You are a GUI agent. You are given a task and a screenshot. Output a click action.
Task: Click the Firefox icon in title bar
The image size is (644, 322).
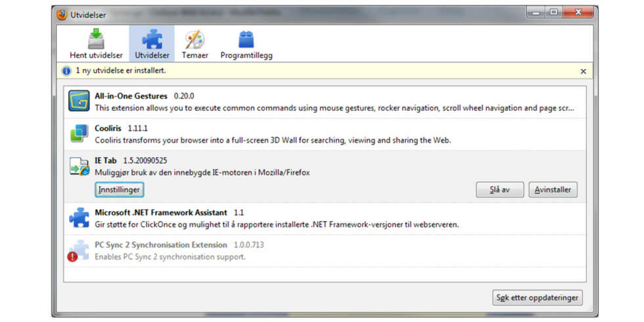click(x=61, y=14)
